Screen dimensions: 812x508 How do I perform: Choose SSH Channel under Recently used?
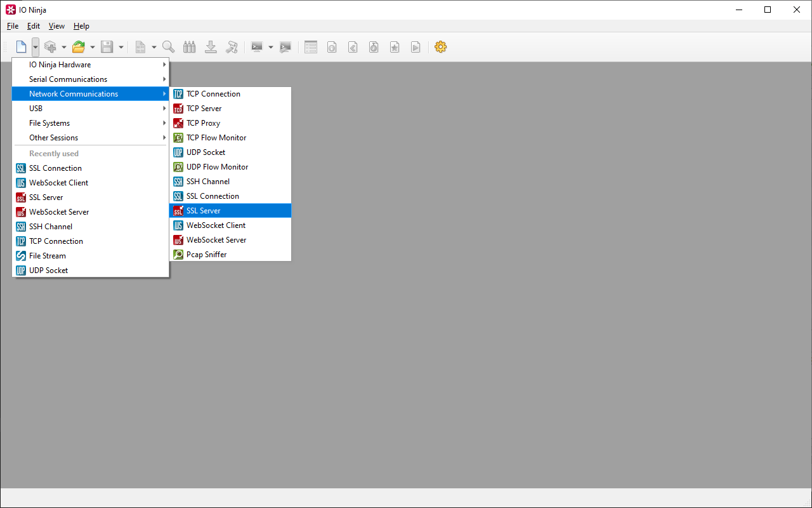(x=91, y=227)
